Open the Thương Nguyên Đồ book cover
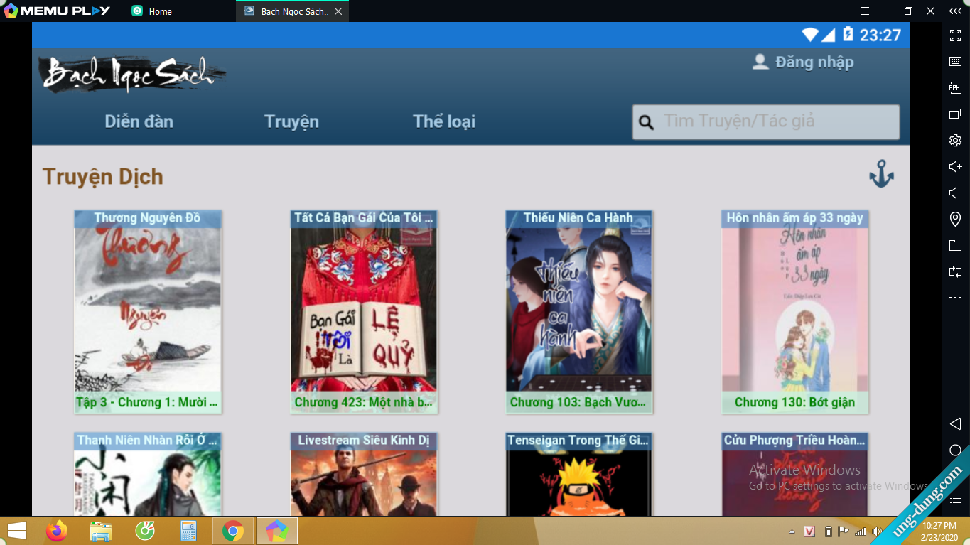The image size is (970, 545). pyautogui.click(x=148, y=310)
